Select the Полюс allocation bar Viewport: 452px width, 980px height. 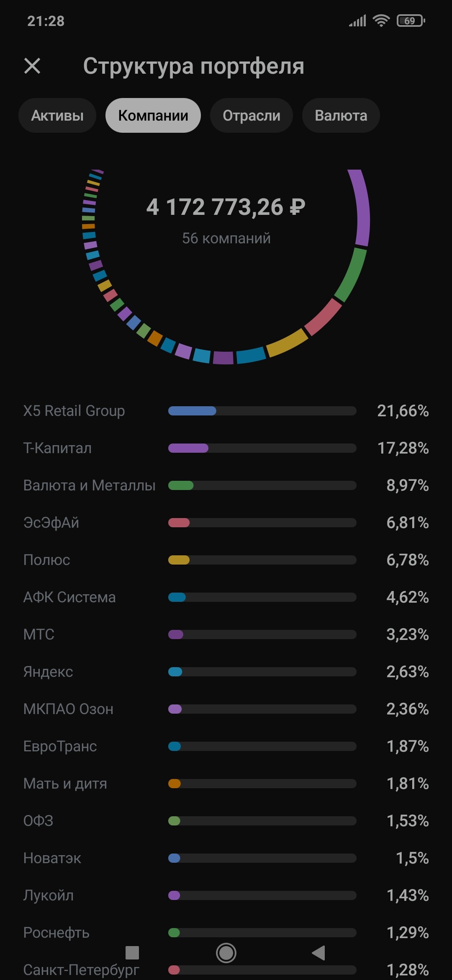click(x=262, y=560)
